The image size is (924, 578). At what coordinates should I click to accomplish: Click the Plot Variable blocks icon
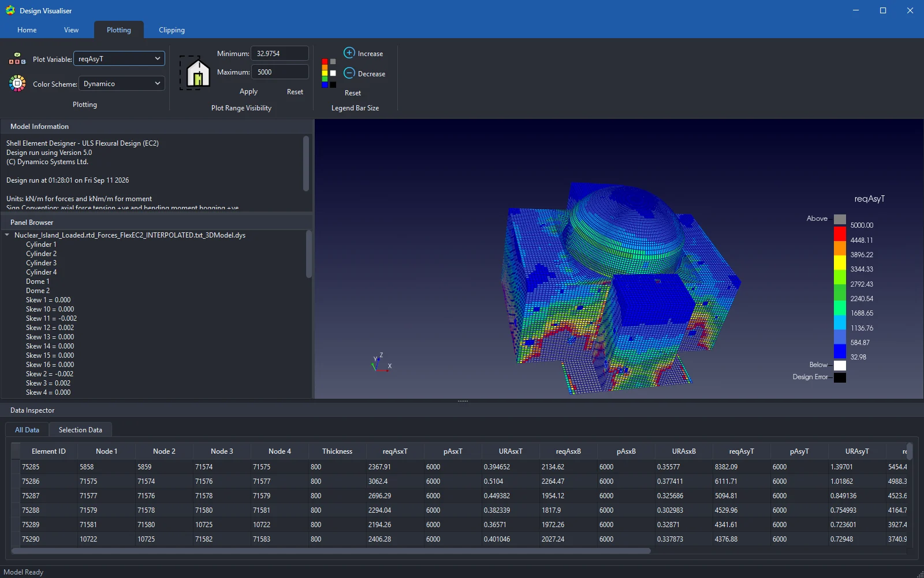[x=17, y=58]
